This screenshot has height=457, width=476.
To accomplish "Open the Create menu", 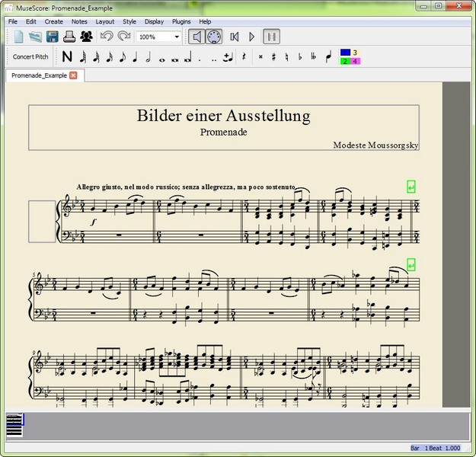I will pos(54,21).
